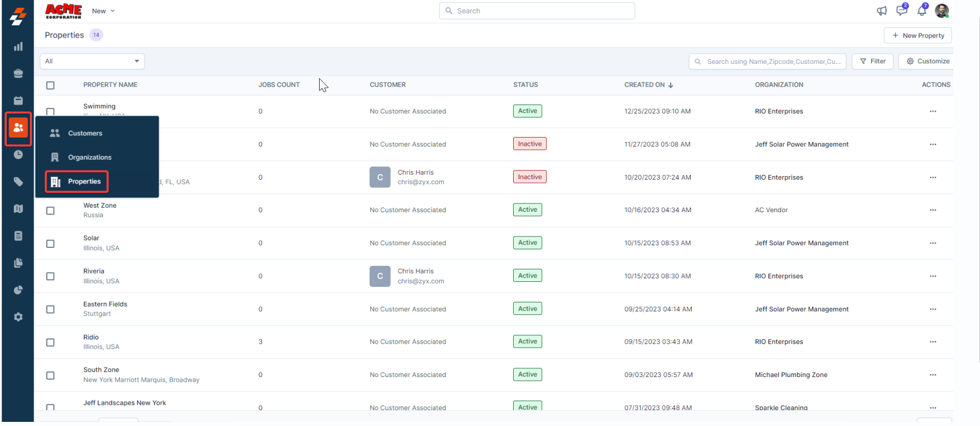This screenshot has width=980, height=426.
Task: Click the briefcase jobs sidebar icon
Action: [18, 74]
